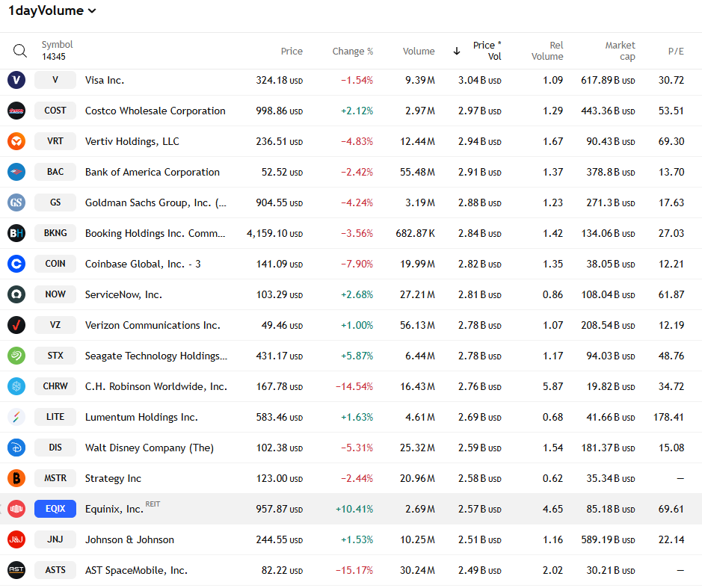Click the Costco logo icon
This screenshot has width=702, height=588.
[16, 111]
